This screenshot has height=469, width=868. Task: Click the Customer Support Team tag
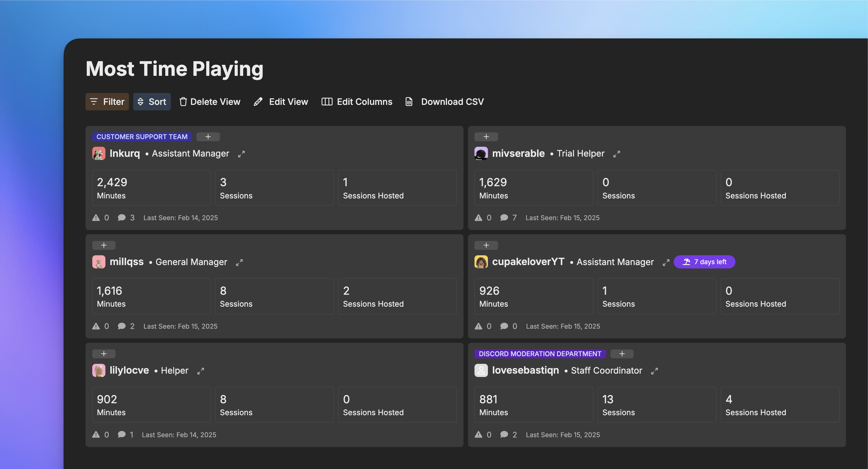click(142, 137)
